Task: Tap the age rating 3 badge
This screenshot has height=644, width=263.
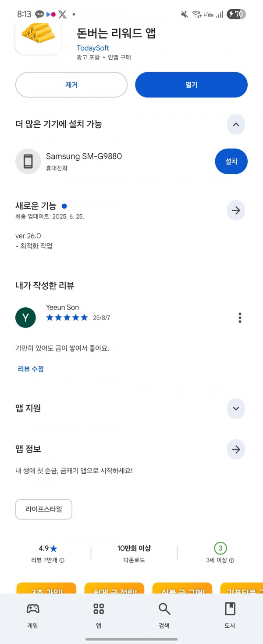Action: pos(220,548)
